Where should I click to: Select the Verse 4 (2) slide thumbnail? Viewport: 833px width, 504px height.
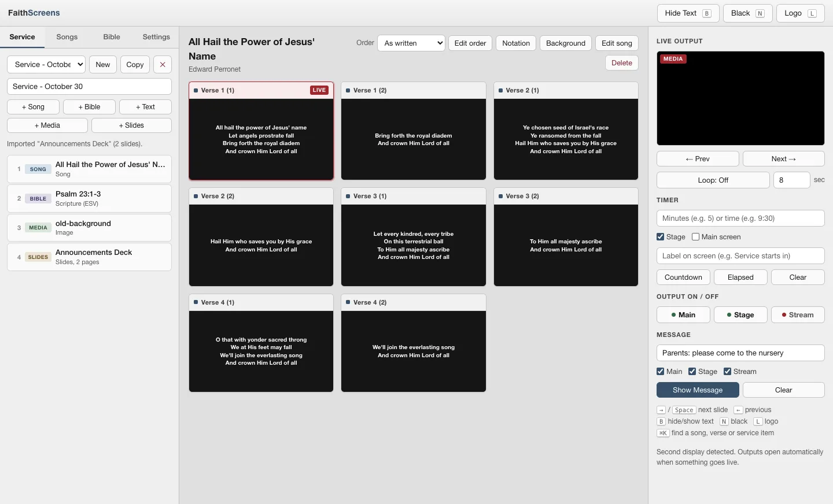(414, 343)
